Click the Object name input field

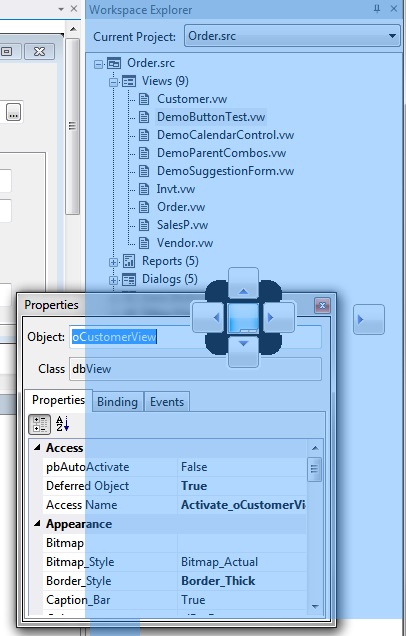(x=195, y=337)
